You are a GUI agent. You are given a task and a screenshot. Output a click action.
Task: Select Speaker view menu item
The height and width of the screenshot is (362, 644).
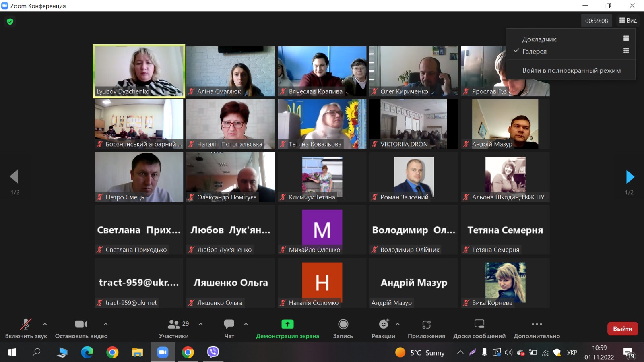point(571,39)
